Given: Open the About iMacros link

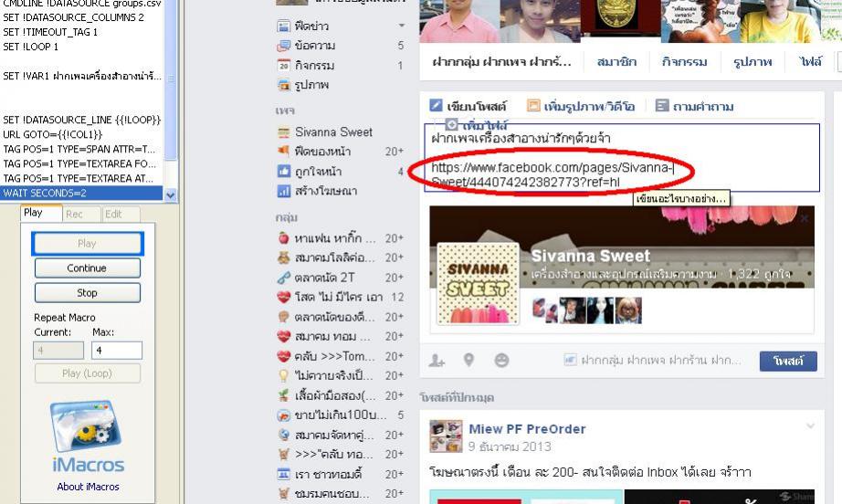Looking at the screenshot, I should click(88, 487).
